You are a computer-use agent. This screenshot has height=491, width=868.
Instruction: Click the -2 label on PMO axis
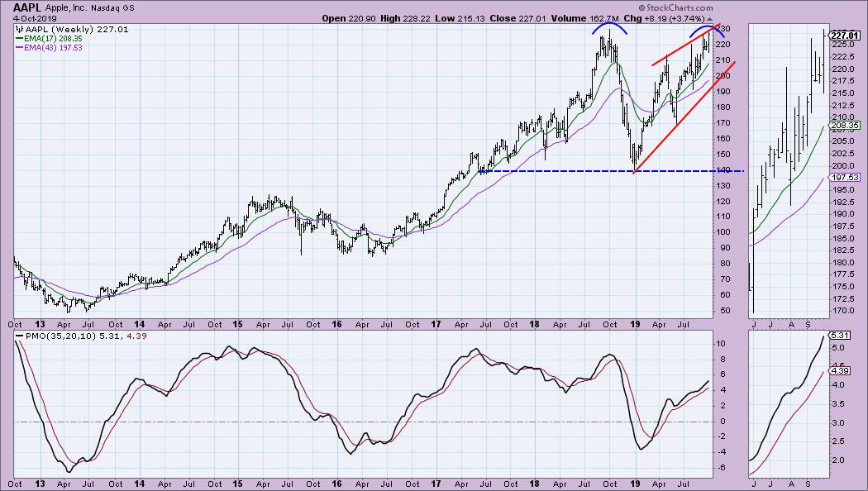722,436
